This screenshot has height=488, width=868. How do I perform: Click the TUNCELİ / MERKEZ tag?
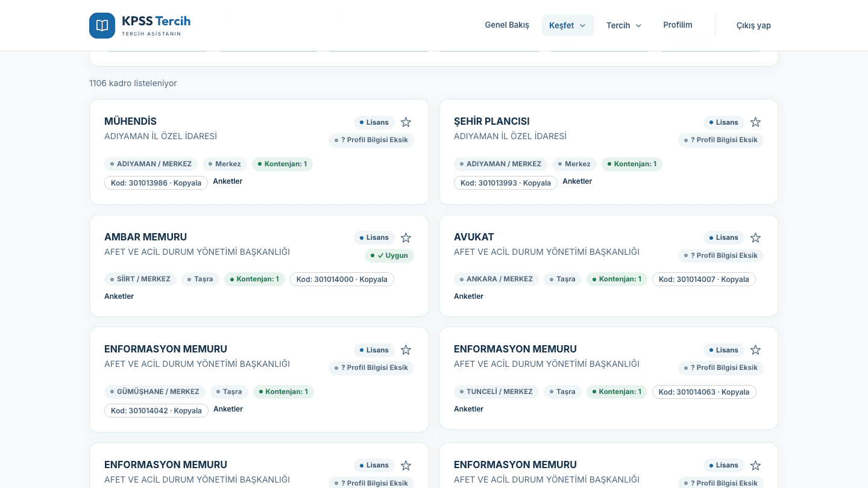click(496, 392)
